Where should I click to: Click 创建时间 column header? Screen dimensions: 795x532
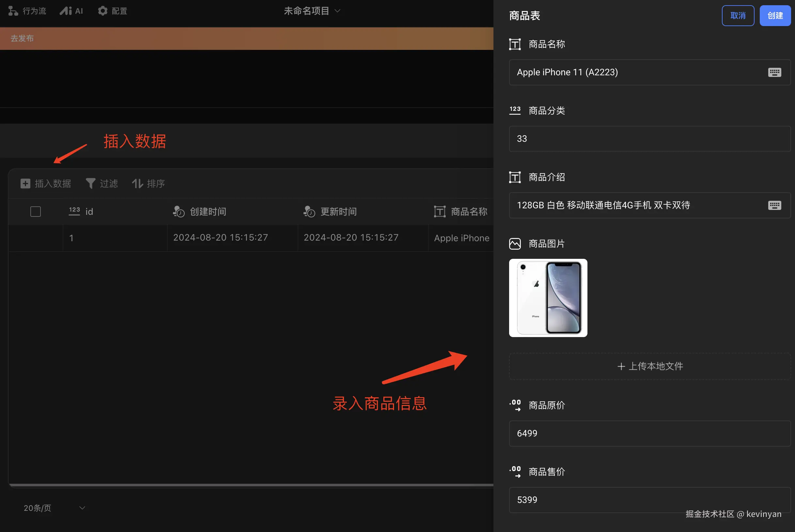[x=208, y=212]
